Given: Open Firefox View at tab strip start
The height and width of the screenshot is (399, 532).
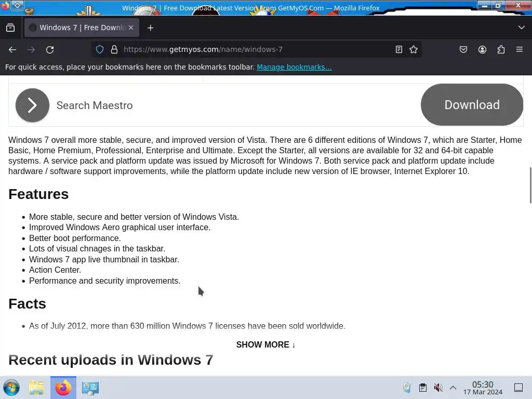Looking at the screenshot, I should [10, 28].
